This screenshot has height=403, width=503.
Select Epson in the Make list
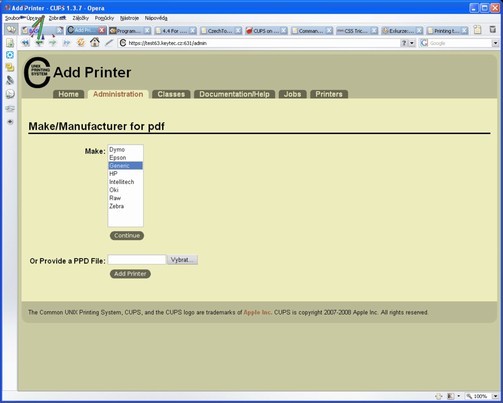pyautogui.click(x=125, y=158)
